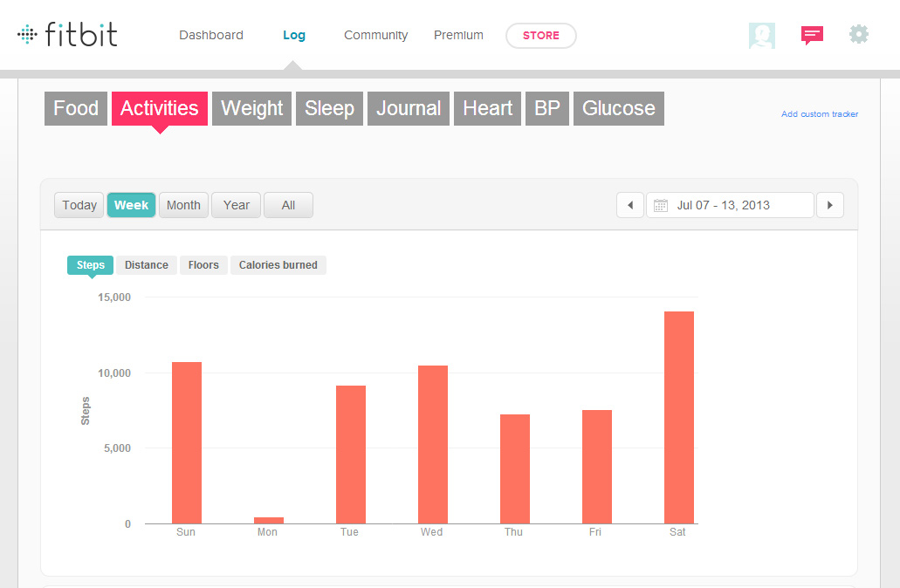Go to previous week with left arrow
Image resolution: width=900 pixels, height=588 pixels.
click(629, 205)
